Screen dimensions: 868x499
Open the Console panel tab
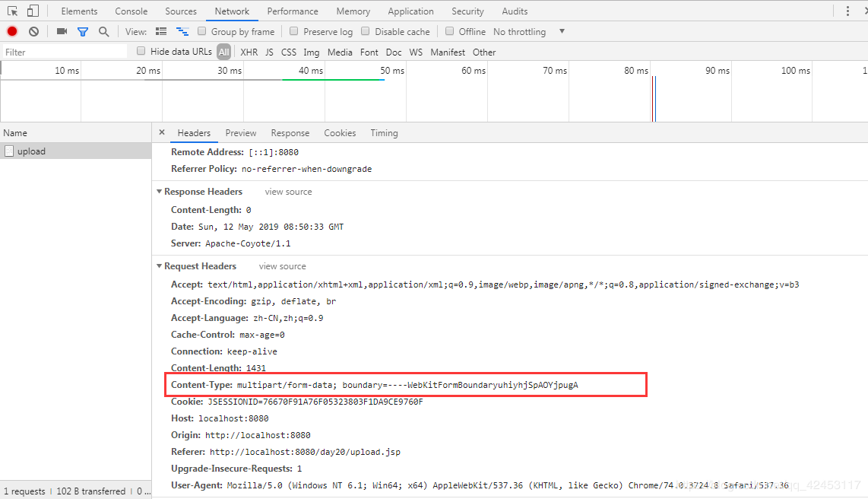[x=131, y=11]
